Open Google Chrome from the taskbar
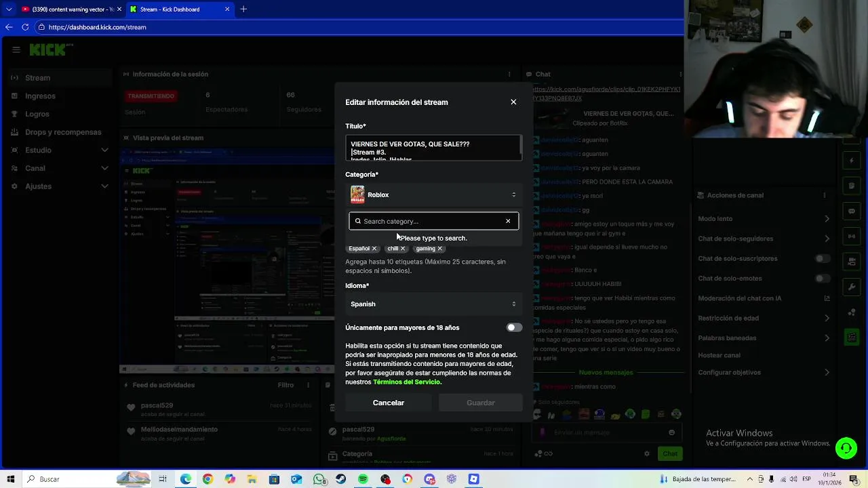The height and width of the screenshot is (488, 868). click(x=208, y=479)
